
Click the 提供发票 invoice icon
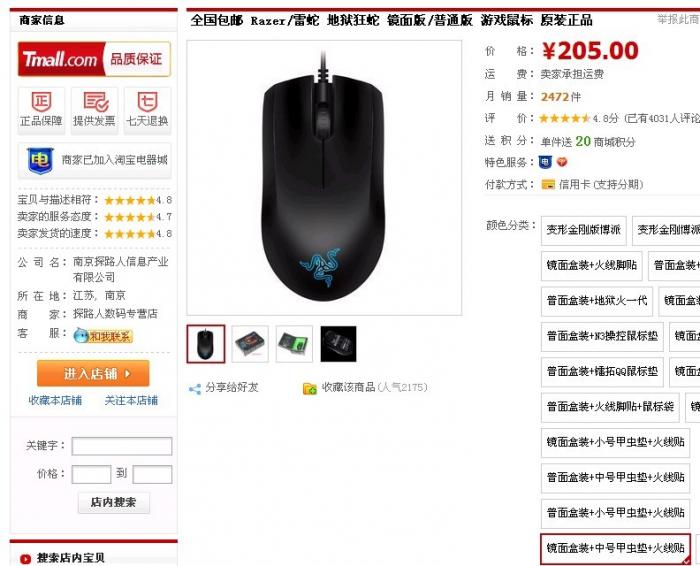pos(96,102)
